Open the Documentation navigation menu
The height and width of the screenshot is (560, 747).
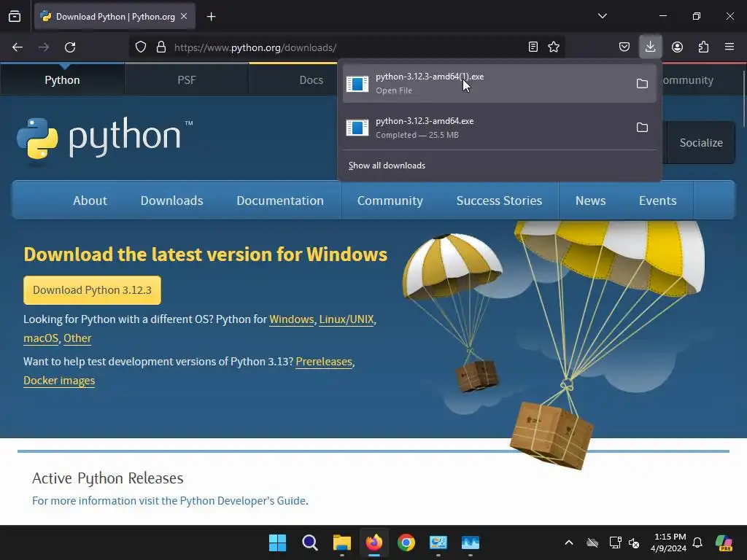pyautogui.click(x=280, y=201)
